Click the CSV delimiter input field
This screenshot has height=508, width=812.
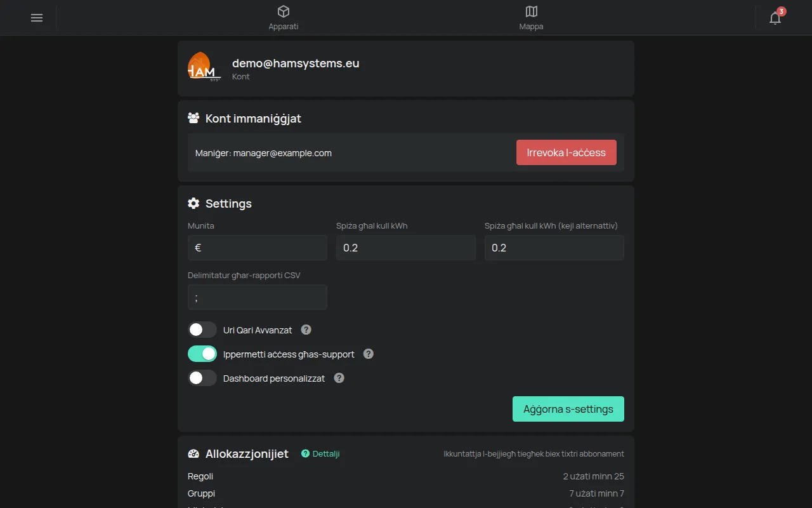click(x=258, y=297)
